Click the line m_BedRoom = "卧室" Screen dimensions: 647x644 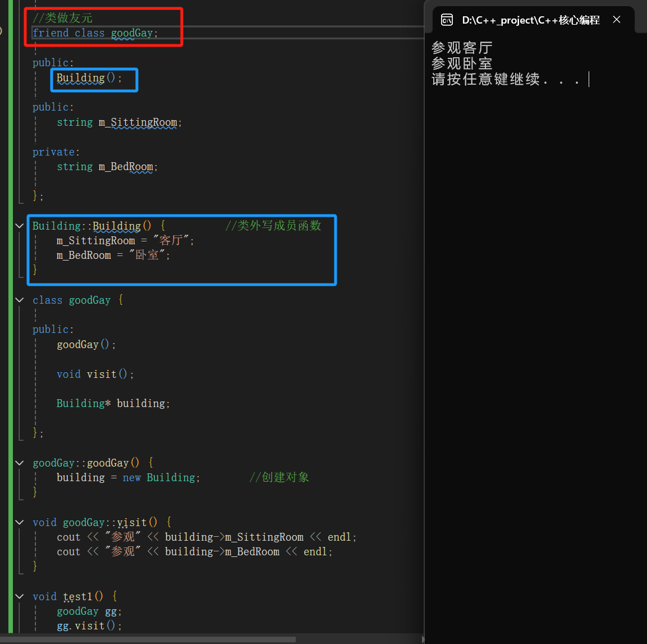(113, 255)
